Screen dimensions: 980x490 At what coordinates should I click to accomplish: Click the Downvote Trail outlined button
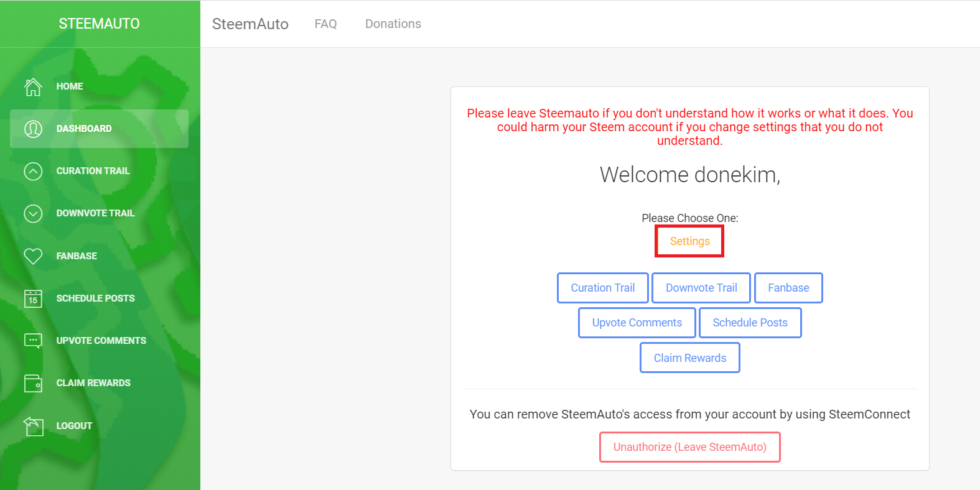click(701, 288)
